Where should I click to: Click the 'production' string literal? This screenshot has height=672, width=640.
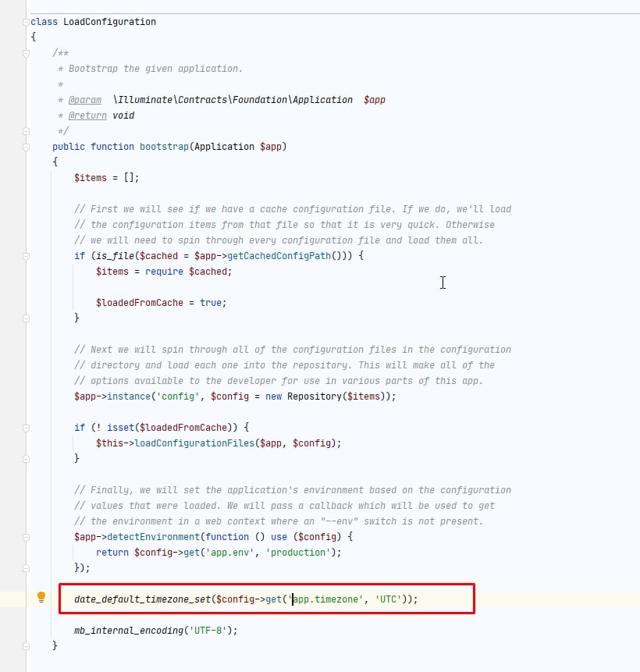coord(298,553)
